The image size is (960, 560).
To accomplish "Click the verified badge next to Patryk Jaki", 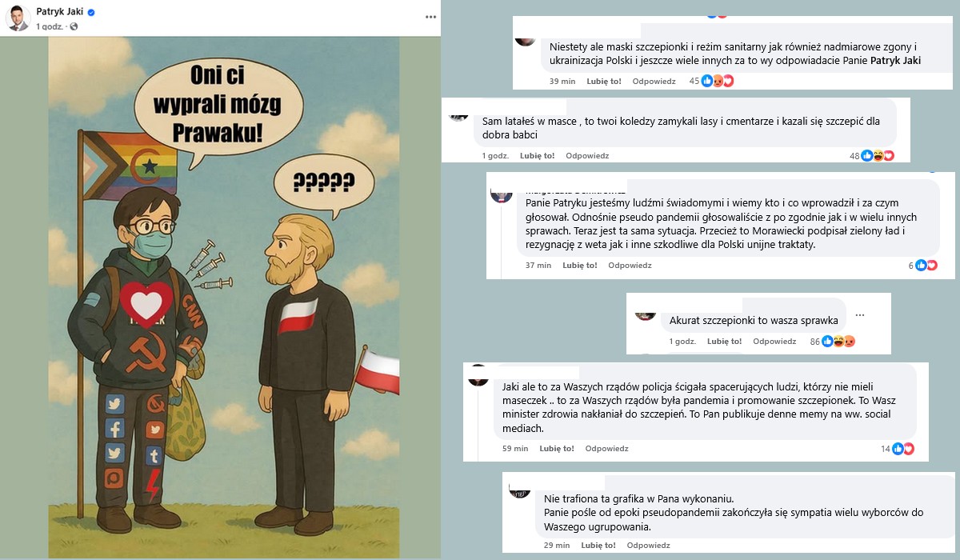I will point(91,13).
